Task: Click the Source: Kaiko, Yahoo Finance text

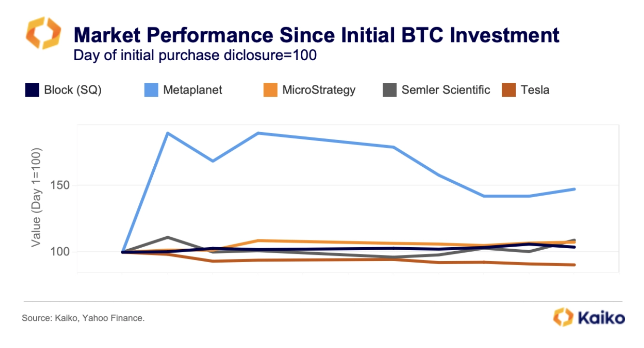Action: [x=83, y=318]
